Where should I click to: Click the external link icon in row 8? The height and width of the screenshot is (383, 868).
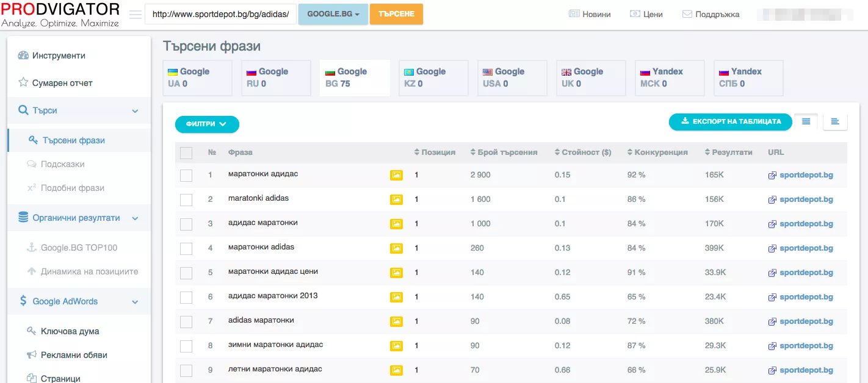click(772, 346)
